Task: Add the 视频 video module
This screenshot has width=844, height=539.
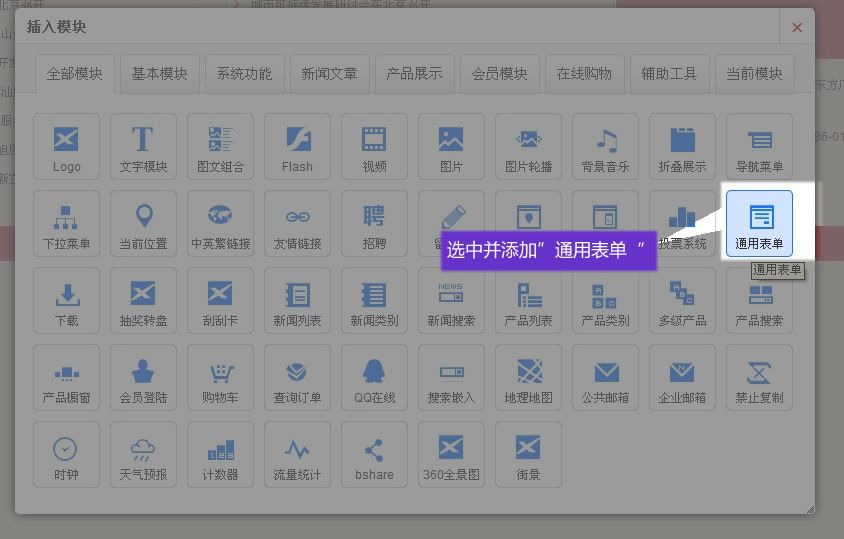Action: pos(374,146)
